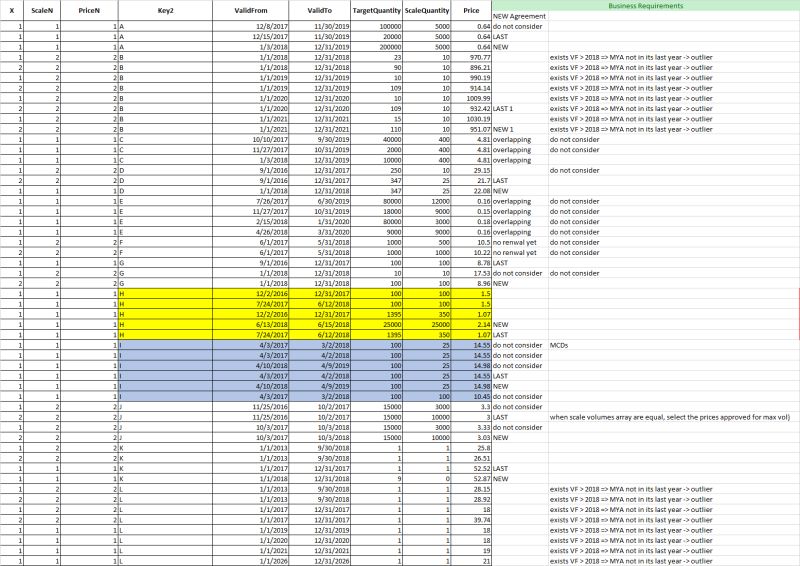Select the ScaleN column header

point(42,10)
